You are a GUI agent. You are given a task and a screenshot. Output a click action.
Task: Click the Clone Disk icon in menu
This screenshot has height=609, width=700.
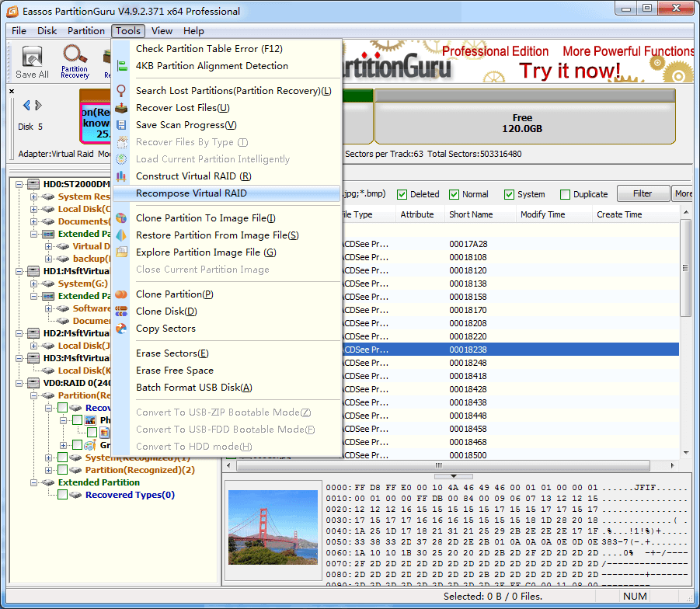(x=121, y=311)
